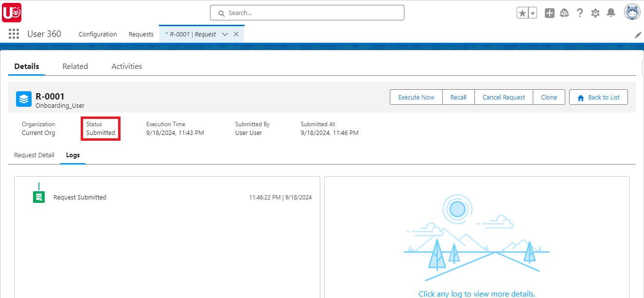
Task: Click the Help question mark icon
Action: tap(580, 13)
